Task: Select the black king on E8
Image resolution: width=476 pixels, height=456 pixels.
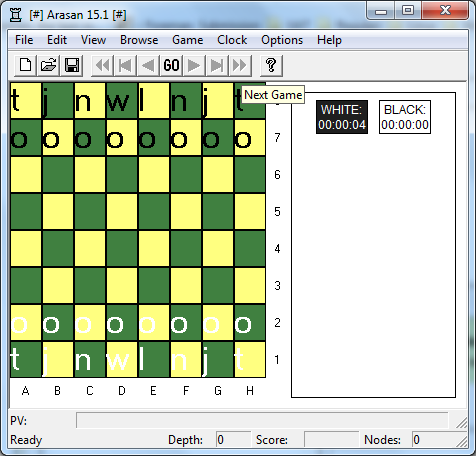Action: click(x=154, y=101)
